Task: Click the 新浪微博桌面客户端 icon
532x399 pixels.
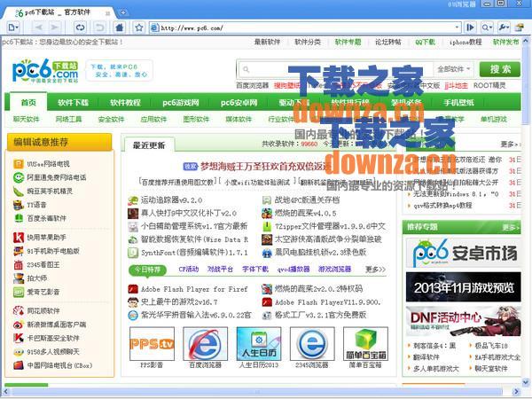Action: pyautogui.click(x=19, y=325)
